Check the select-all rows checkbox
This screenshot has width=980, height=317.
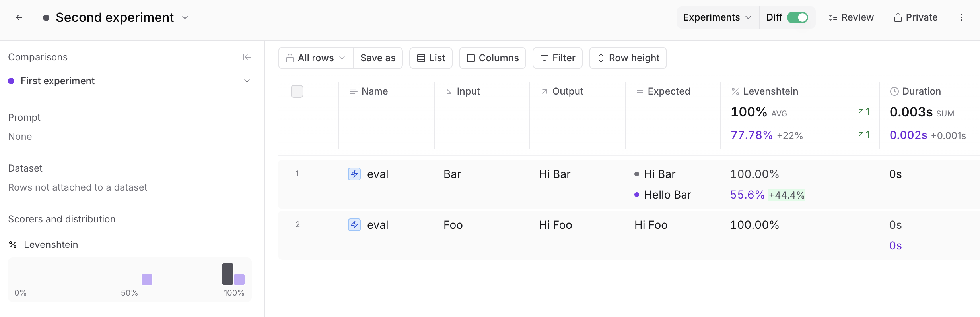297,91
